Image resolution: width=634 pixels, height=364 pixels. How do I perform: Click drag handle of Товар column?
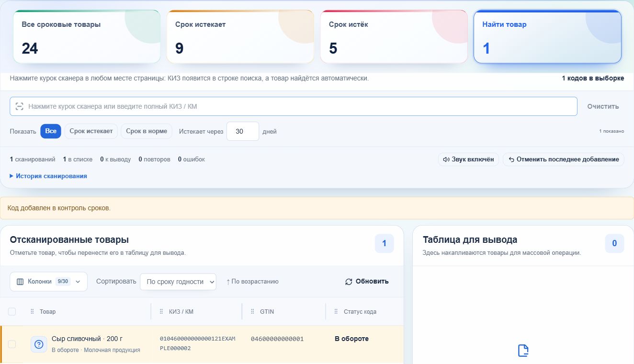32,312
